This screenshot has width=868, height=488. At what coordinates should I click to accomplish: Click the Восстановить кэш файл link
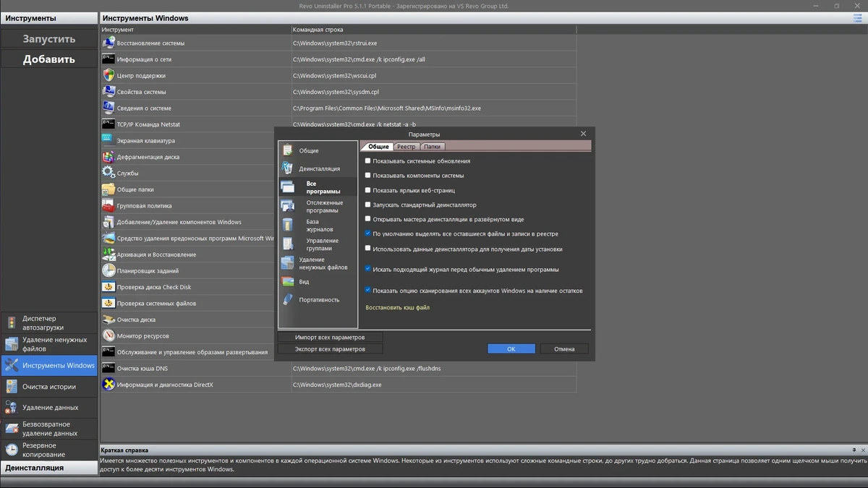[397, 308]
